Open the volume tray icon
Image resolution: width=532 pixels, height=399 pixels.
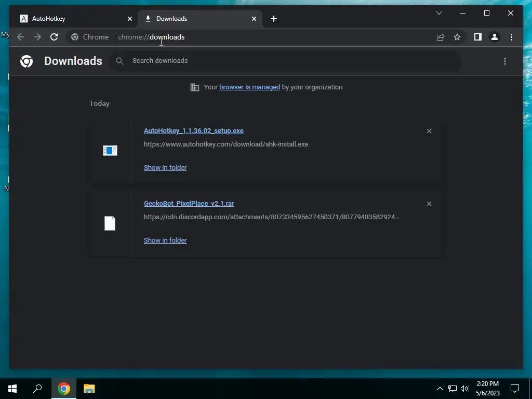point(464,389)
